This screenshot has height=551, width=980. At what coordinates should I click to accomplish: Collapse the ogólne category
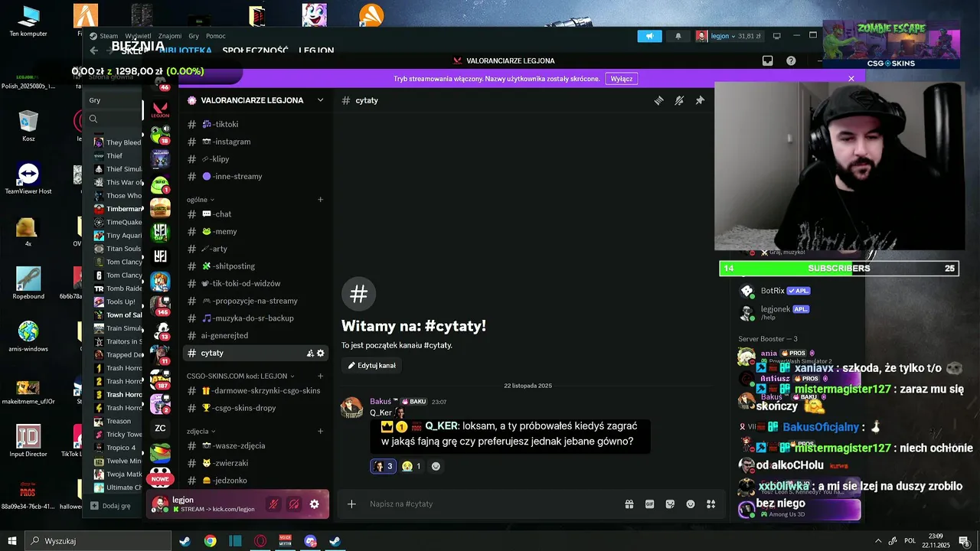pos(201,200)
